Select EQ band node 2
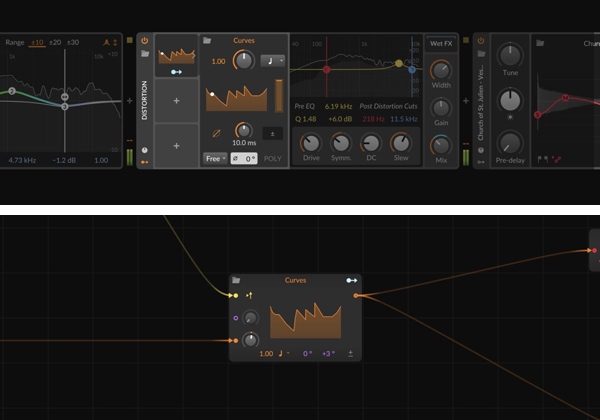The height and width of the screenshot is (420, 600). coord(12,91)
